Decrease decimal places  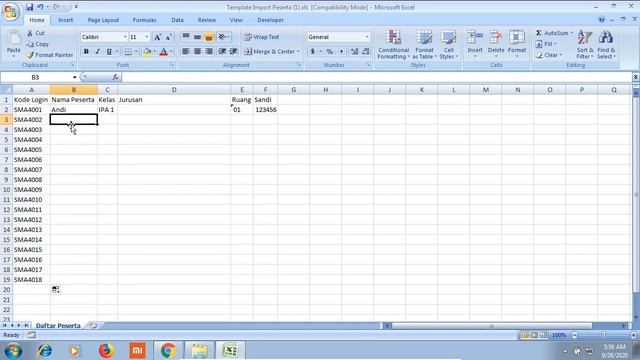[x=365, y=51]
